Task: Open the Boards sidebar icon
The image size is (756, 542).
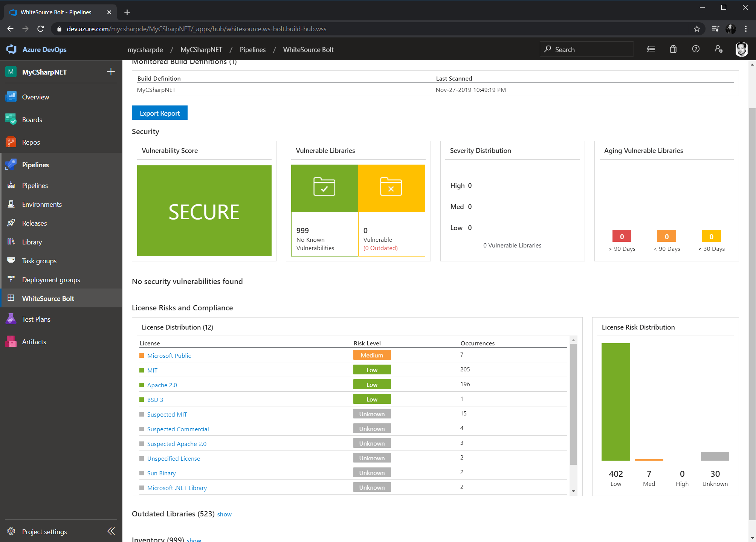Action: pyautogui.click(x=11, y=119)
